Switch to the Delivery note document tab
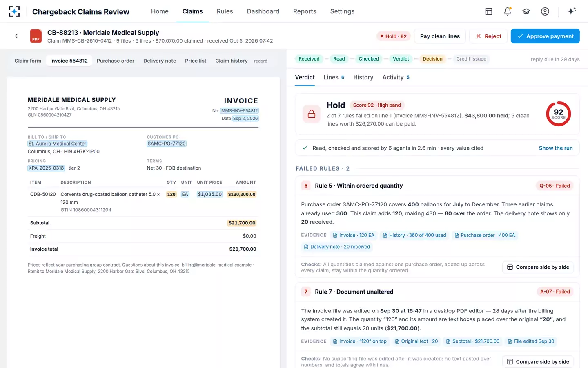588x368 pixels. (160, 61)
